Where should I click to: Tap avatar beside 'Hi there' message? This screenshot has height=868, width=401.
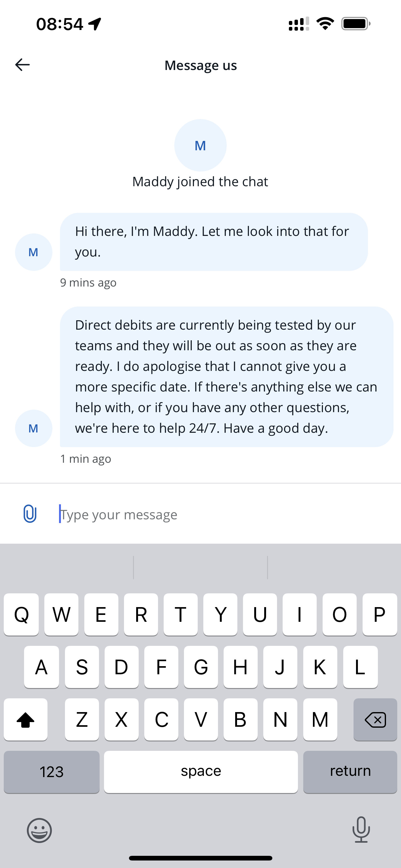pyautogui.click(x=33, y=252)
